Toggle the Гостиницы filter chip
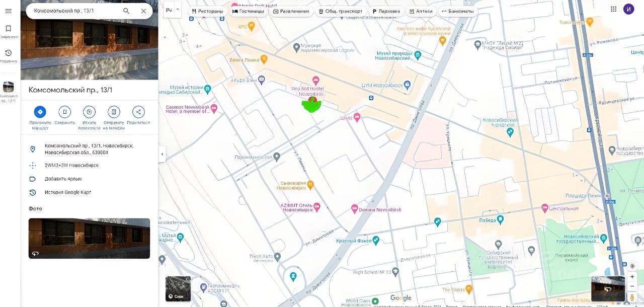 (248, 11)
